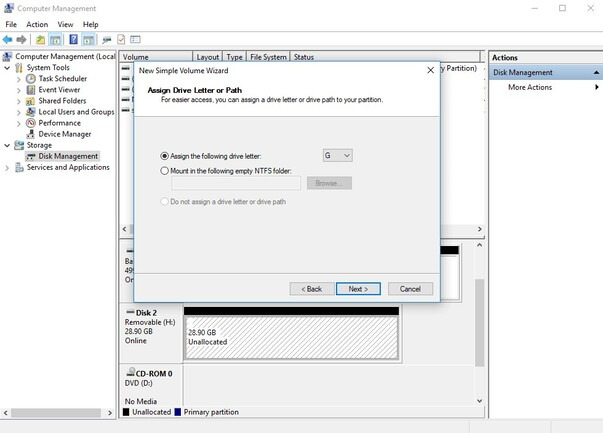Expand the Event Viewer node
603x433 pixels.
coord(19,90)
